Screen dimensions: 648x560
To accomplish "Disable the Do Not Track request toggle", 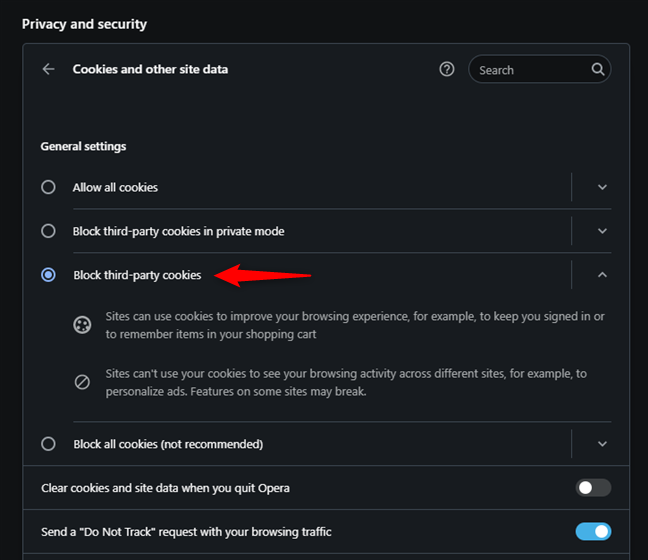I will 593,531.
